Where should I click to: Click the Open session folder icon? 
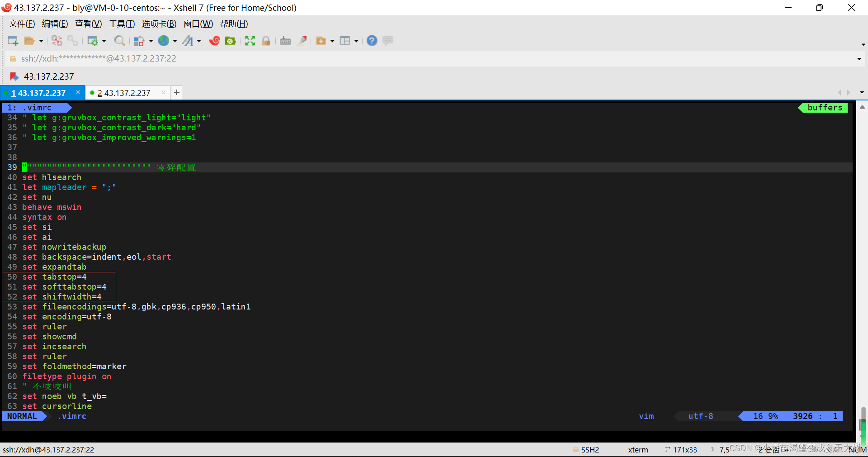click(x=29, y=41)
